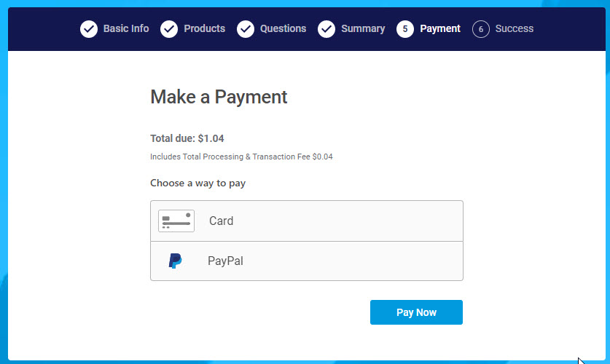Click the PayPal logo icon

[175, 261]
